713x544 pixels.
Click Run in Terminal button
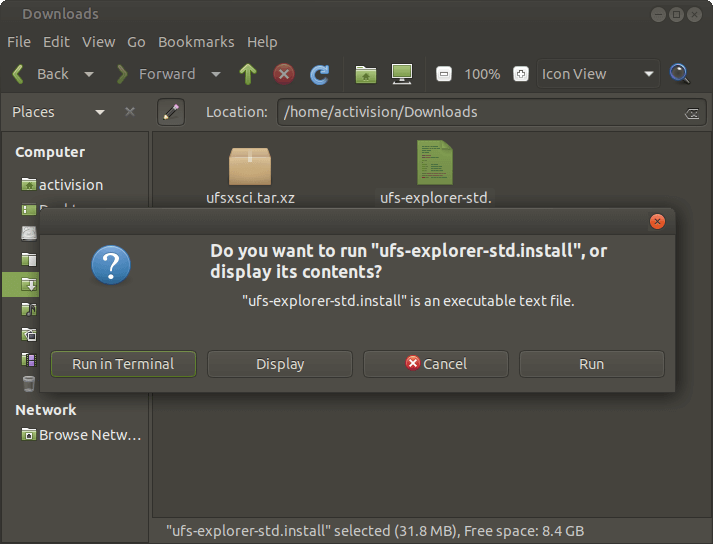pos(123,364)
